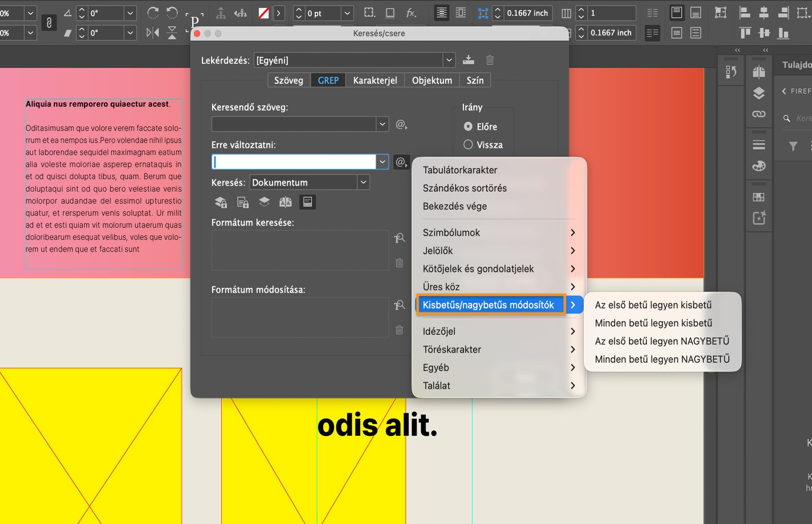Expand the Jelölők submenu
This screenshot has height=524, width=812.
point(499,251)
